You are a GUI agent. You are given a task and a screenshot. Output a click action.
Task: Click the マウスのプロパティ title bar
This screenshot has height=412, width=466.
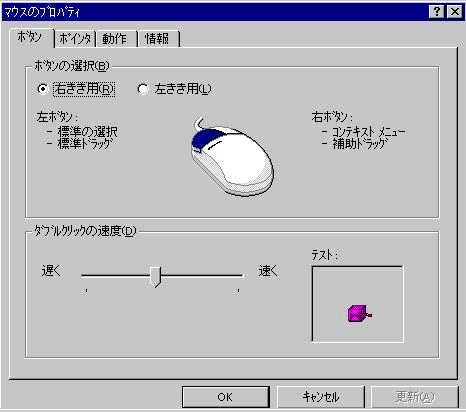(x=213, y=12)
